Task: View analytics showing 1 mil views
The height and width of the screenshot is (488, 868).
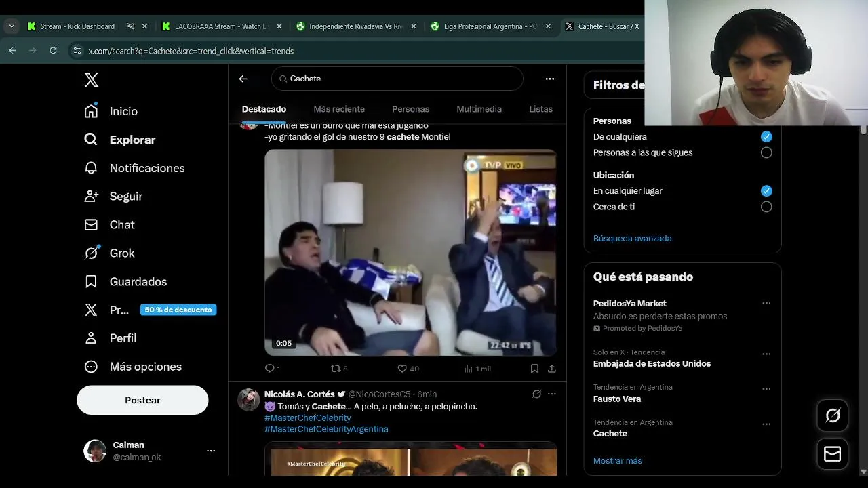Action: (477, 369)
